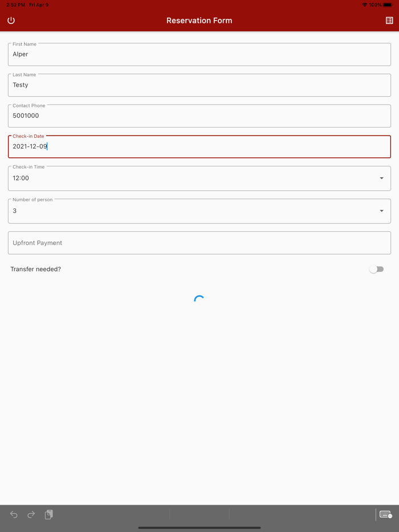This screenshot has height=532, width=399.
Task: Enable the Transfer needed switch
Action: click(376, 269)
